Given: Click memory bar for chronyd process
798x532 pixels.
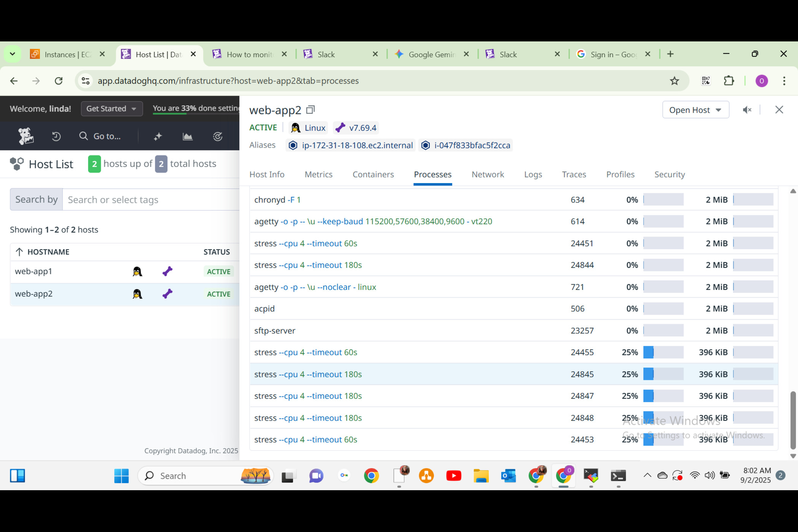Looking at the screenshot, I should pyautogui.click(x=753, y=199).
